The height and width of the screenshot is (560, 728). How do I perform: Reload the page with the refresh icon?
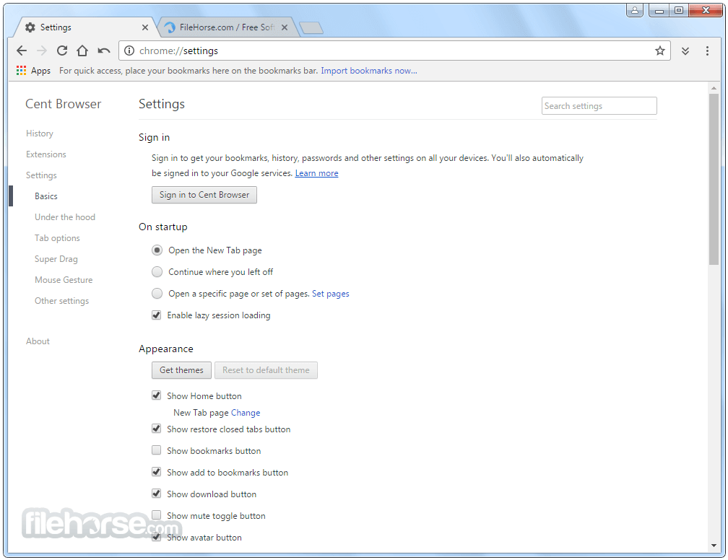[x=62, y=51]
